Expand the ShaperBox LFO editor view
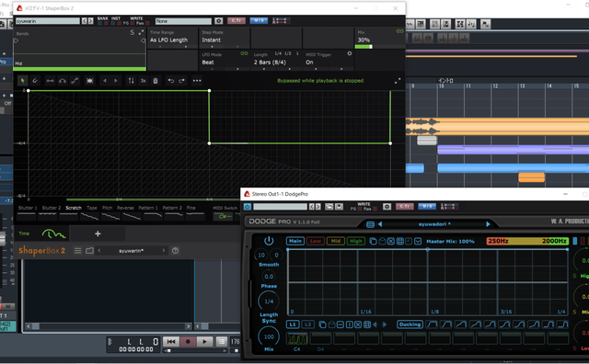 398,81
